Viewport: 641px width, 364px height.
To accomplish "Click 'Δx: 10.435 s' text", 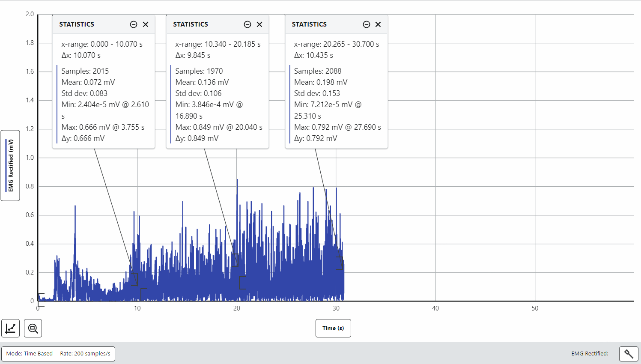I will 313,55.
